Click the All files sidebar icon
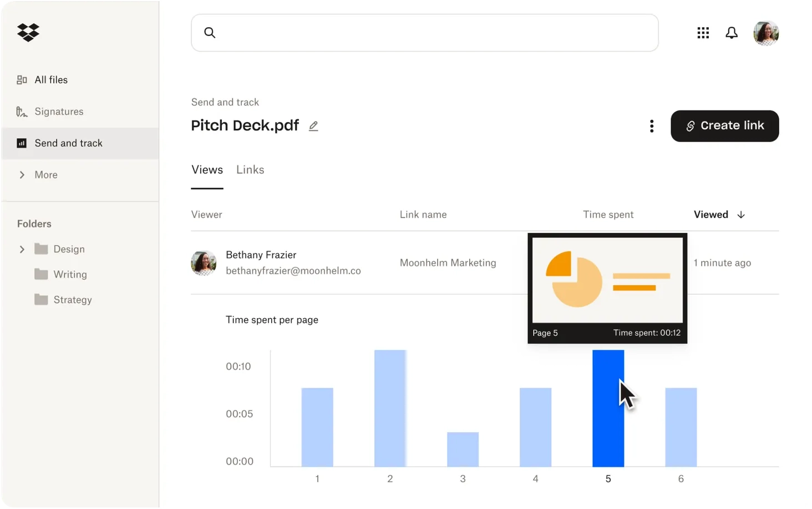 pos(22,80)
